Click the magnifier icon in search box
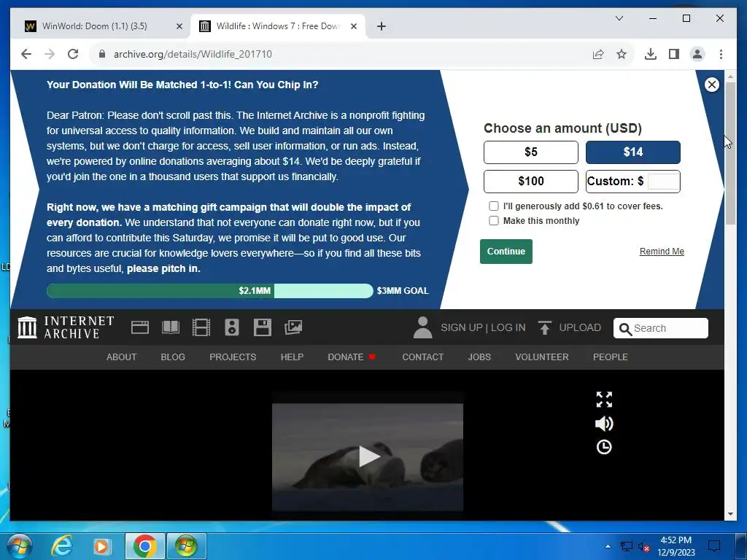 point(625,329)
